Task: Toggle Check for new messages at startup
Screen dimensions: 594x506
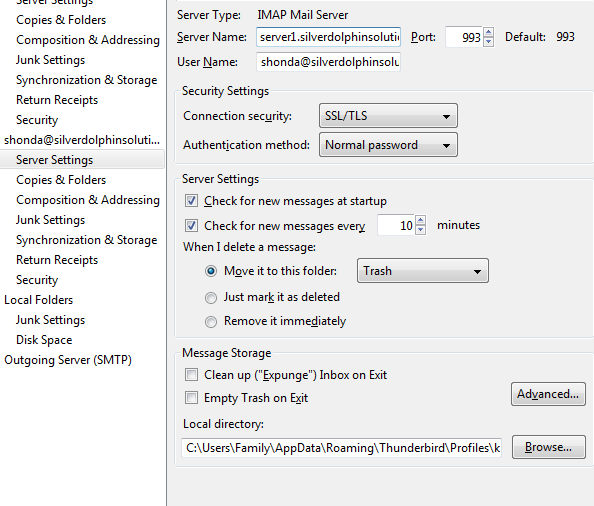Action: tap(191, 200)
